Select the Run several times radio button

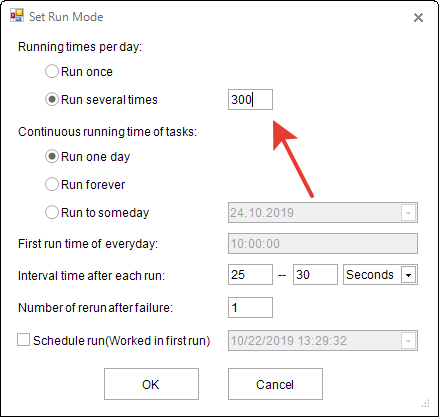[52, 99]
